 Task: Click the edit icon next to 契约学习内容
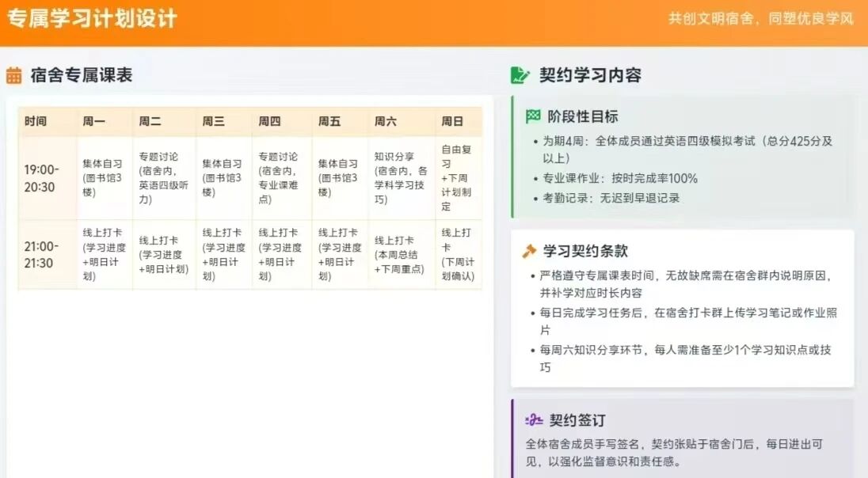pyautogui.click(x=520, y=76)
